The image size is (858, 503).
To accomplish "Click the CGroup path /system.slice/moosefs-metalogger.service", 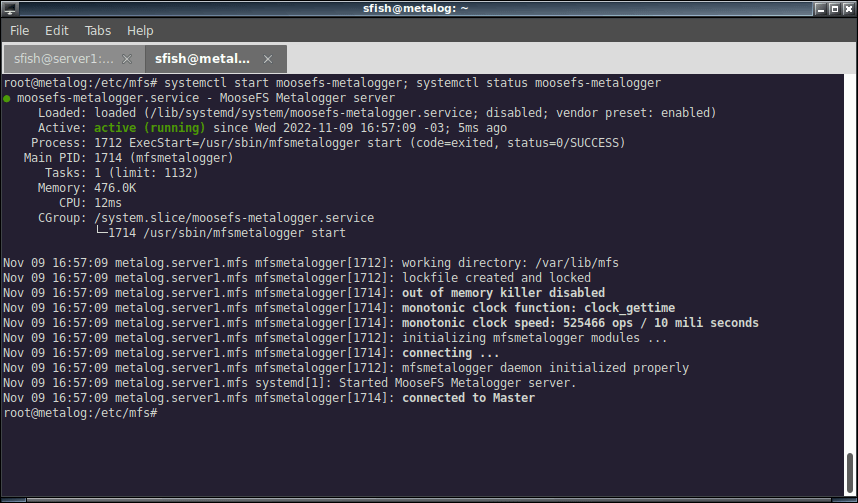I will 234,218.
